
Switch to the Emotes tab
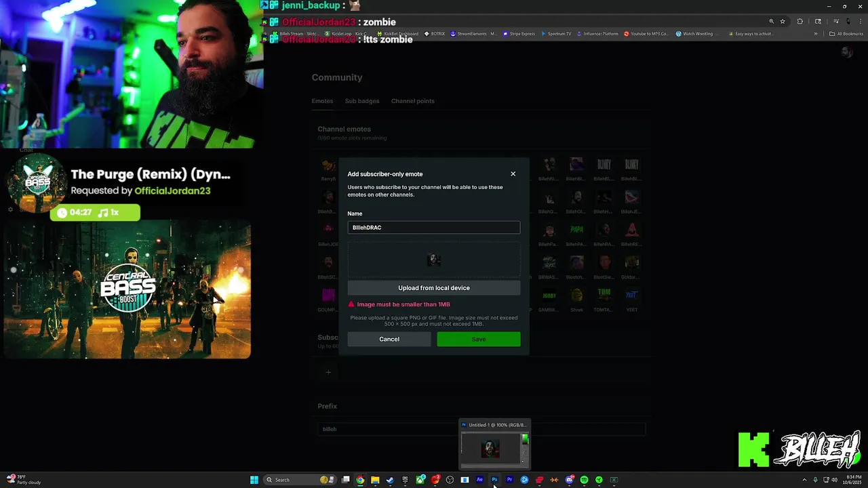tap(322, 101)
